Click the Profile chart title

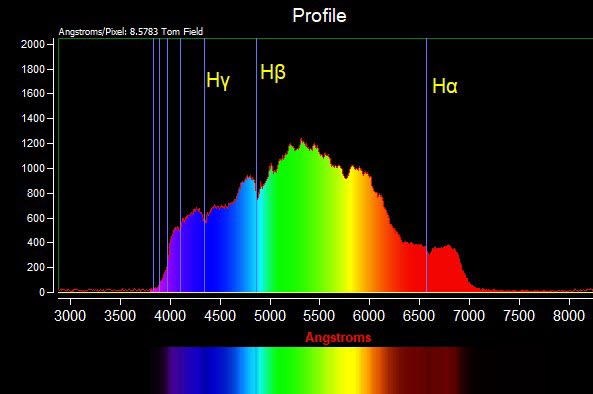click(319, 16)
